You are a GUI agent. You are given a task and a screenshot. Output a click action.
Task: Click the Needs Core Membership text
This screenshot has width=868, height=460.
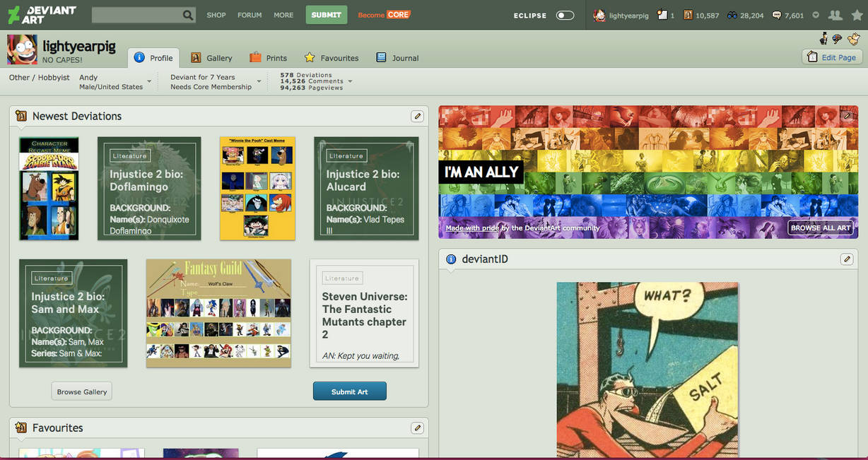click(211, 87)
